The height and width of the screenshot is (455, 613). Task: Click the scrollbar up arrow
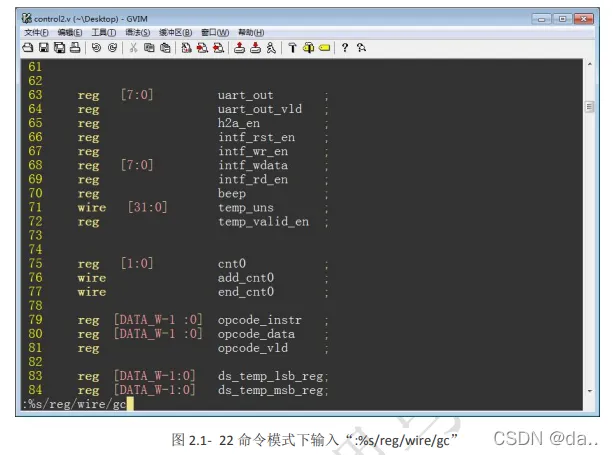[x=590, y=64]
